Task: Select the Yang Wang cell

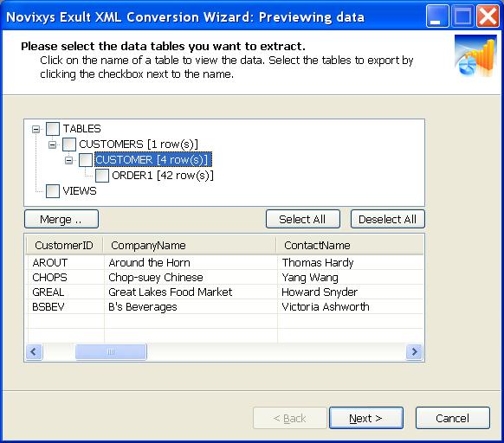Action: point(351,277)
